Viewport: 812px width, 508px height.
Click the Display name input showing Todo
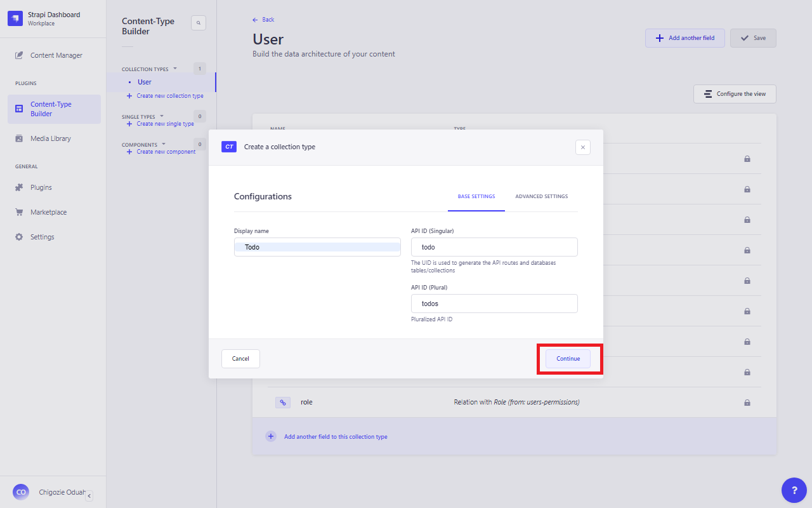coord(317,246)
